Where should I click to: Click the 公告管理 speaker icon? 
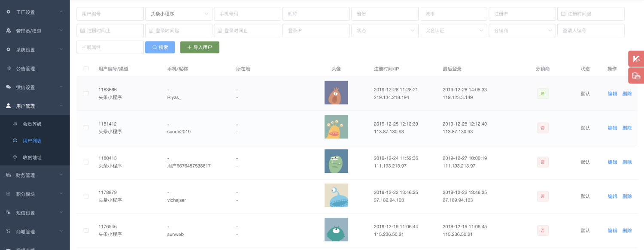point(8,68)
